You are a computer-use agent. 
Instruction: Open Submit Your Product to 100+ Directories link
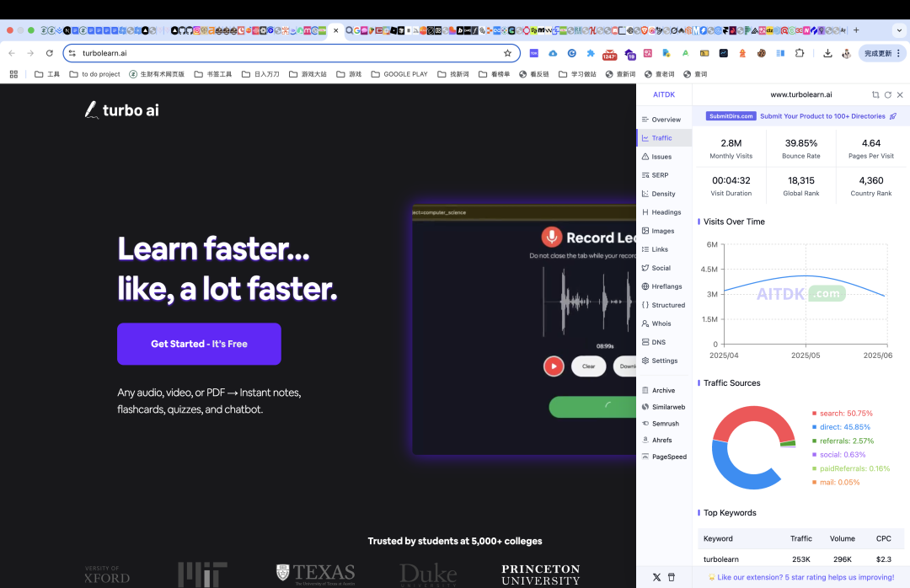point(822,116)
